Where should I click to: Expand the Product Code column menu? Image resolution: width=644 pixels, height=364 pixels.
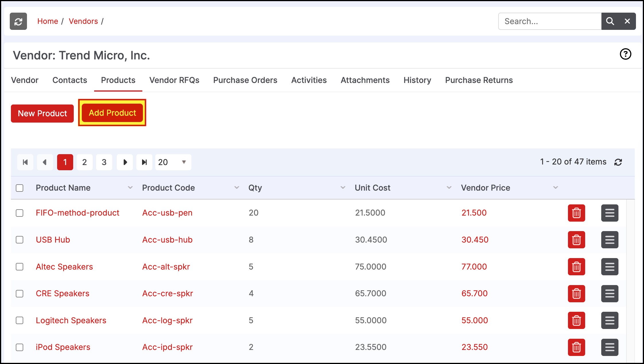(x=237, y=188)
